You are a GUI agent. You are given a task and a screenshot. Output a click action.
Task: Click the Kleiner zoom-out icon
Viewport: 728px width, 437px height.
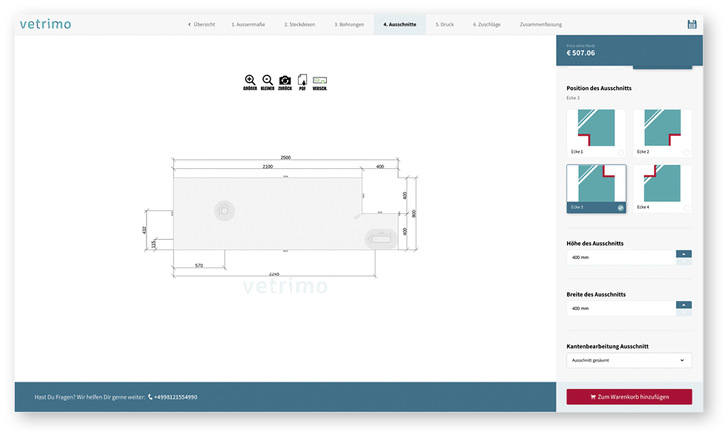click(267, 81)
